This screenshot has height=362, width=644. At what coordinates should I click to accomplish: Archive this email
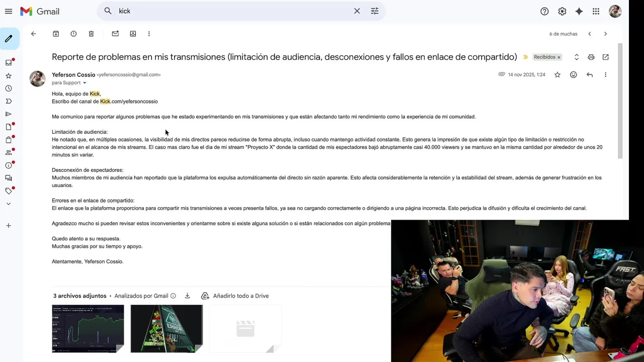(x=56, y=34)
